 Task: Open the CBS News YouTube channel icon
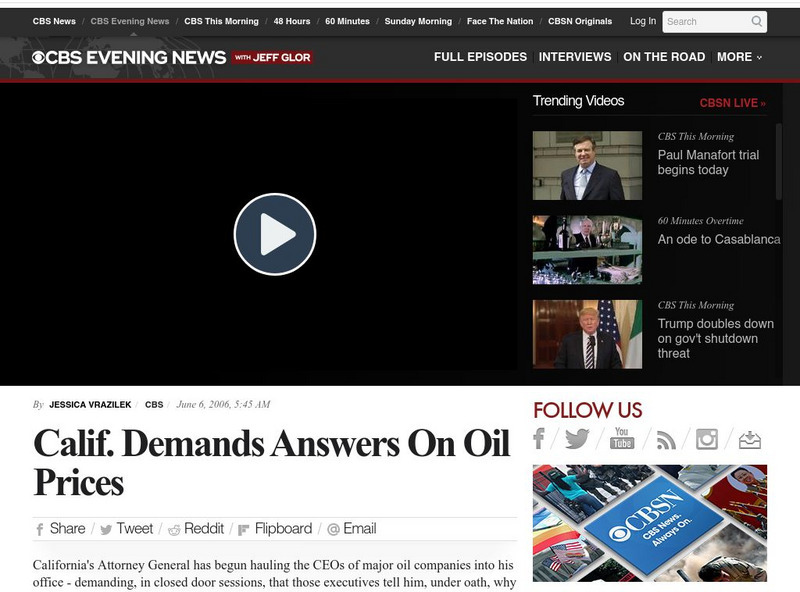[x=622, y=437]
